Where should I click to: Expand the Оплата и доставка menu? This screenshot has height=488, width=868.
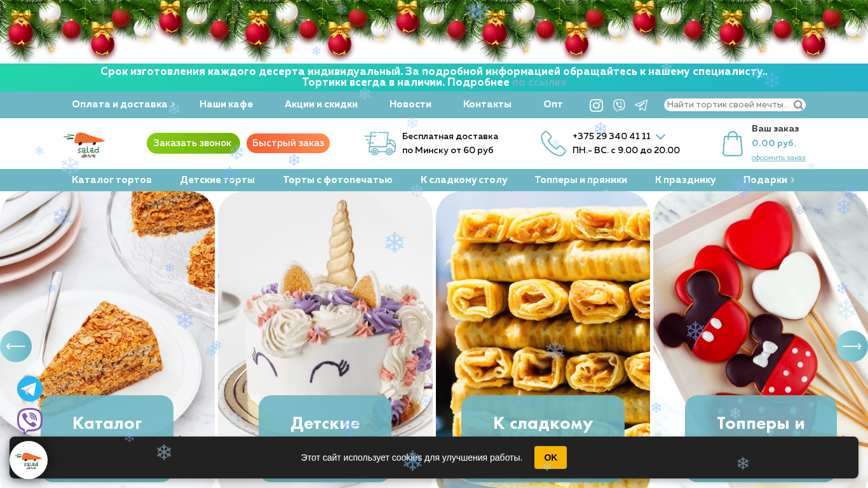pyautogui.click(x=123, y=104)
